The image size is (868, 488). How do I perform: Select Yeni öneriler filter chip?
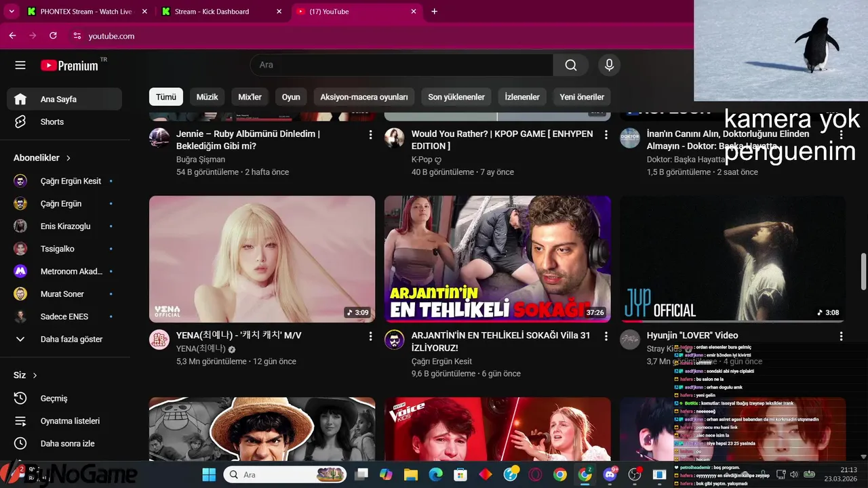[582, 97]
